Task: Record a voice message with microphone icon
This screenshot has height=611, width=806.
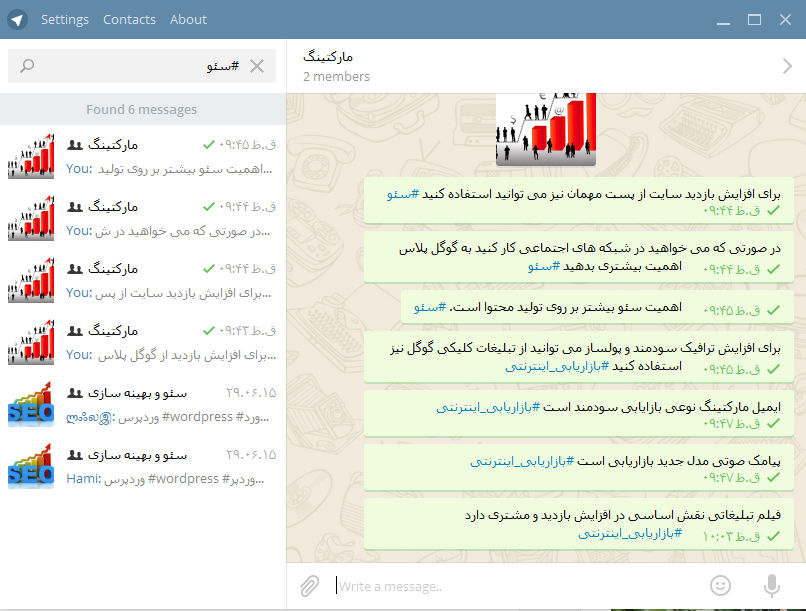Action: [771, 585]
